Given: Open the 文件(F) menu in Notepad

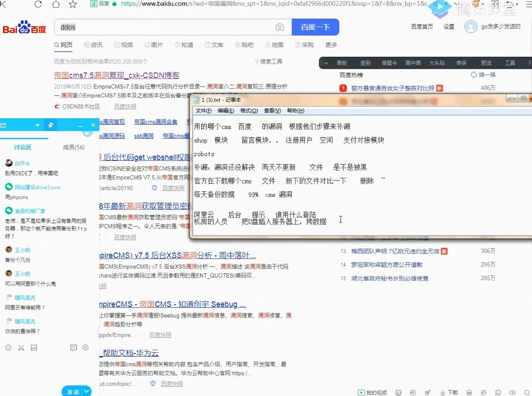Looking at the screenshot, I should pyautogui.click(x=203, y=111).
